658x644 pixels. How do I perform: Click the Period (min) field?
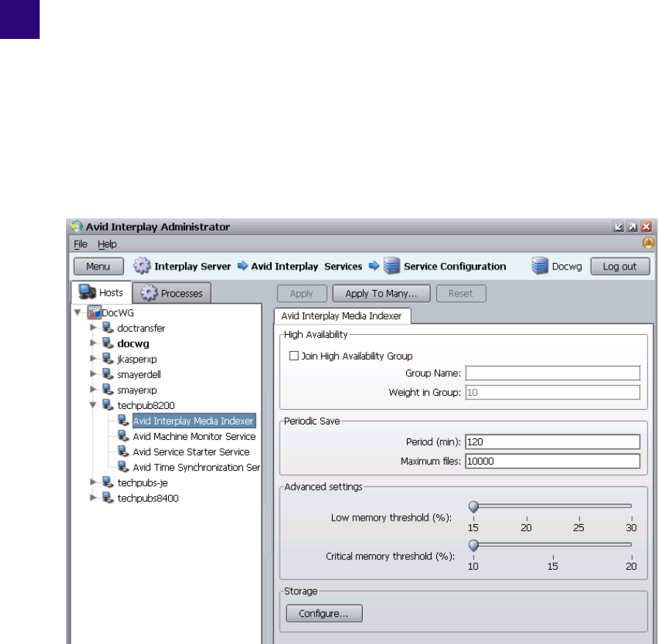553,442
